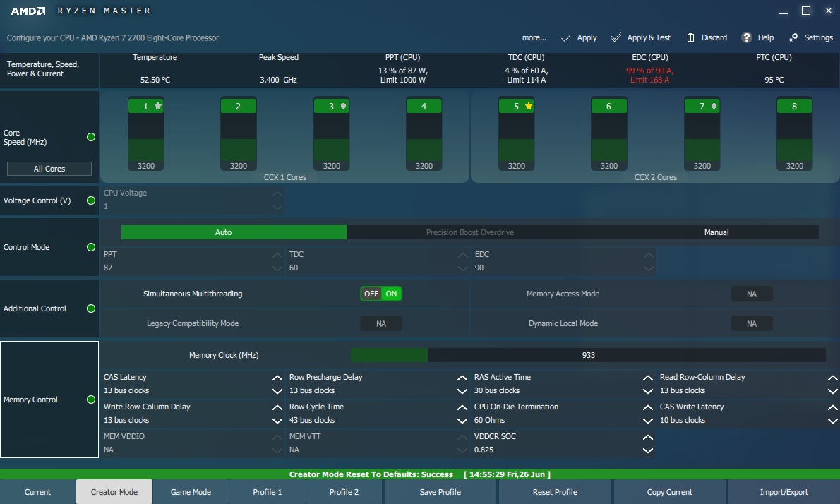This screenshot has width=840, height=504.
Task: Open Settings via the gears icon
Action: pyautogui.click(x=793, y=37)
